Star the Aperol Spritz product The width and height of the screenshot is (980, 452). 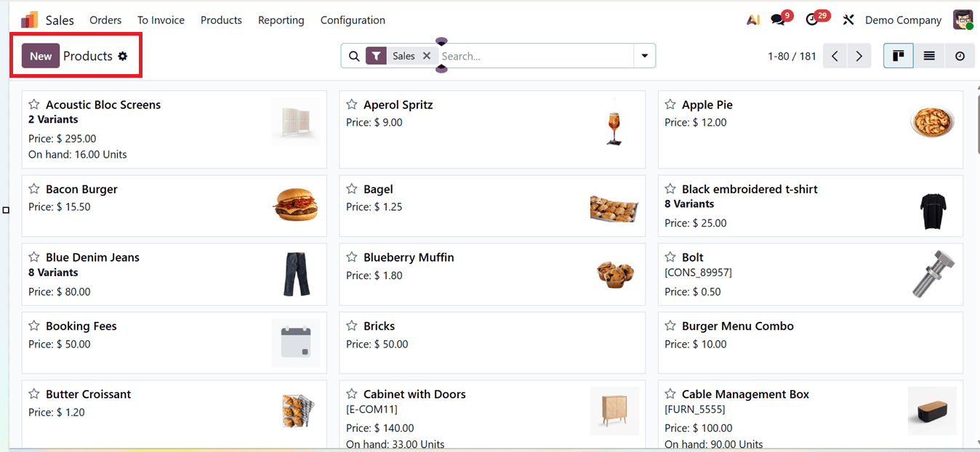(351, 104)
